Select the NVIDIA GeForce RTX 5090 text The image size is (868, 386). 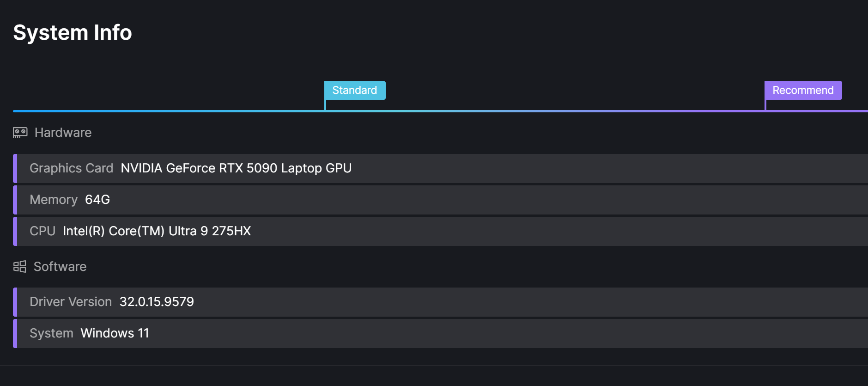coord(236,168)
